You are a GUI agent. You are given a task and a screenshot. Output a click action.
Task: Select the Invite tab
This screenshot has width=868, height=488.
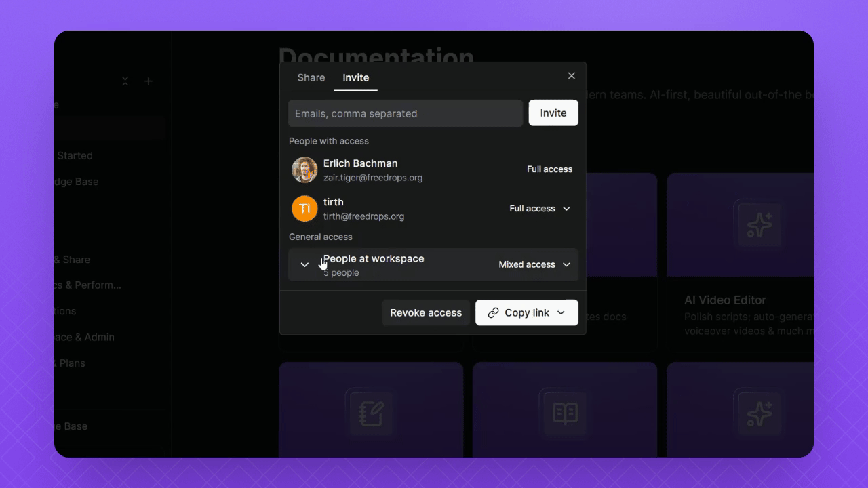click(355, 78)
